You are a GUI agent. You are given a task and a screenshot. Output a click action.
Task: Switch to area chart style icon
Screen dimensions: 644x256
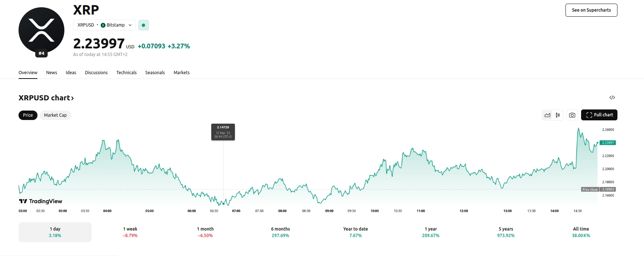click(547, 115)
